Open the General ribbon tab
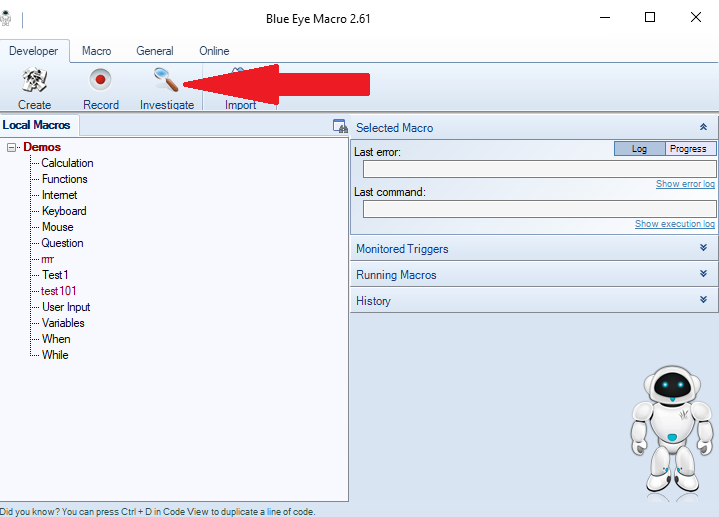The width and height of the screenshot is (719, 517). click(x=155, y=51)
